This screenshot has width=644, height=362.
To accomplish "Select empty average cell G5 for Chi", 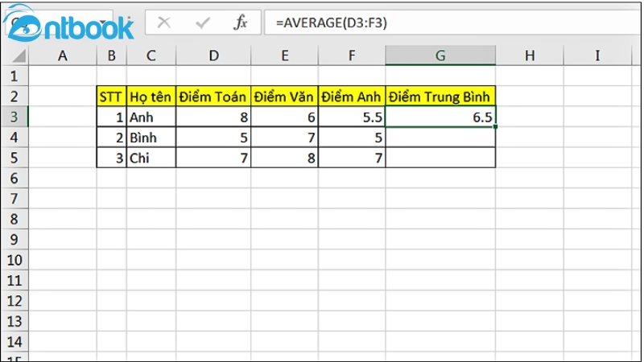I will [440, 158].
